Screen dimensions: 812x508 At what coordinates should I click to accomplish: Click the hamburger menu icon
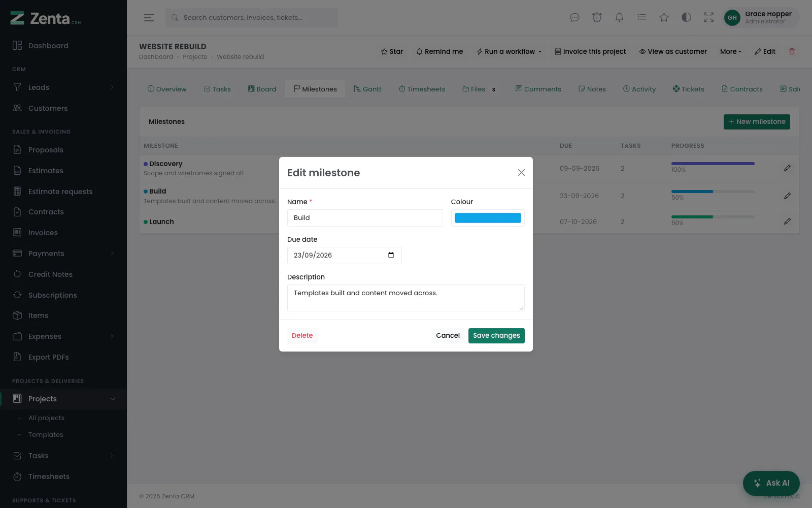[149, 18]
